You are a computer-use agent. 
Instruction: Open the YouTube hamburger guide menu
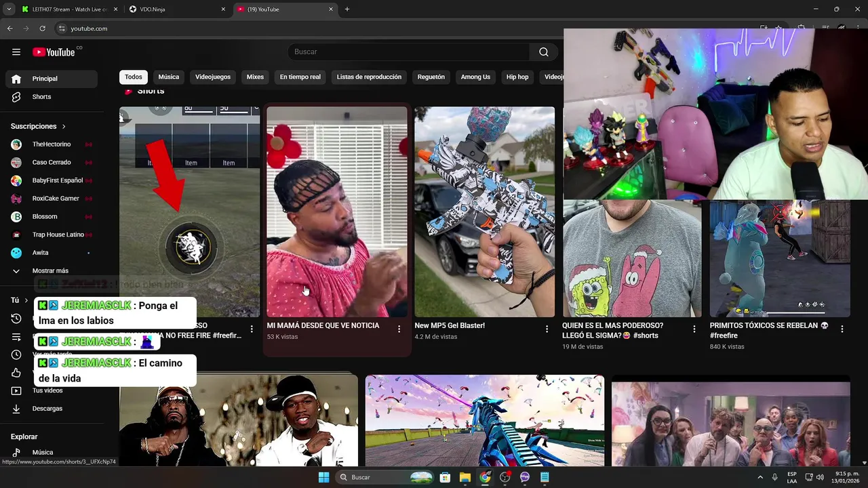(16, 52)
